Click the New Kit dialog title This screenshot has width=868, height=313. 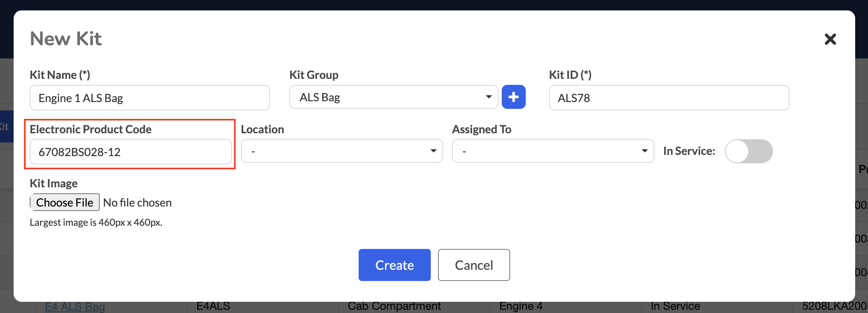click(66, 39)
